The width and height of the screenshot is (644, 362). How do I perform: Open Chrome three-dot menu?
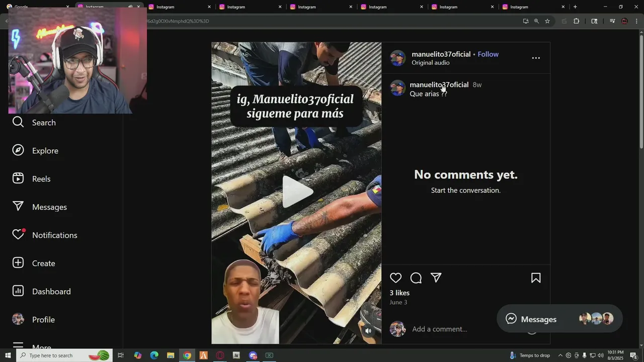pyautogui.click(x=636, y=21)
